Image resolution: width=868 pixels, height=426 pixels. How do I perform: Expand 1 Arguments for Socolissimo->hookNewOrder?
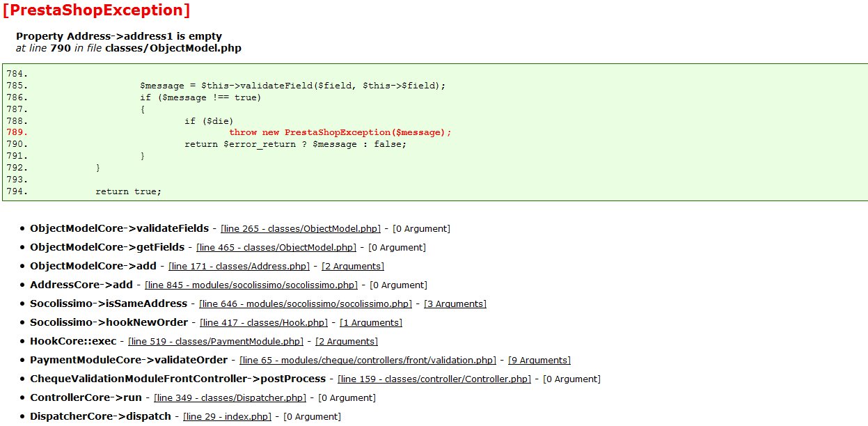pos(371,322)
